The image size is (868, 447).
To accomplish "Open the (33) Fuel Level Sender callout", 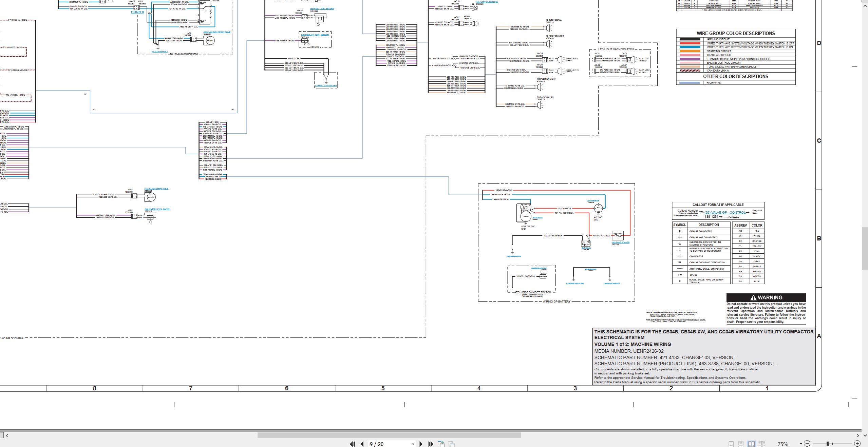I will point(322,9).
